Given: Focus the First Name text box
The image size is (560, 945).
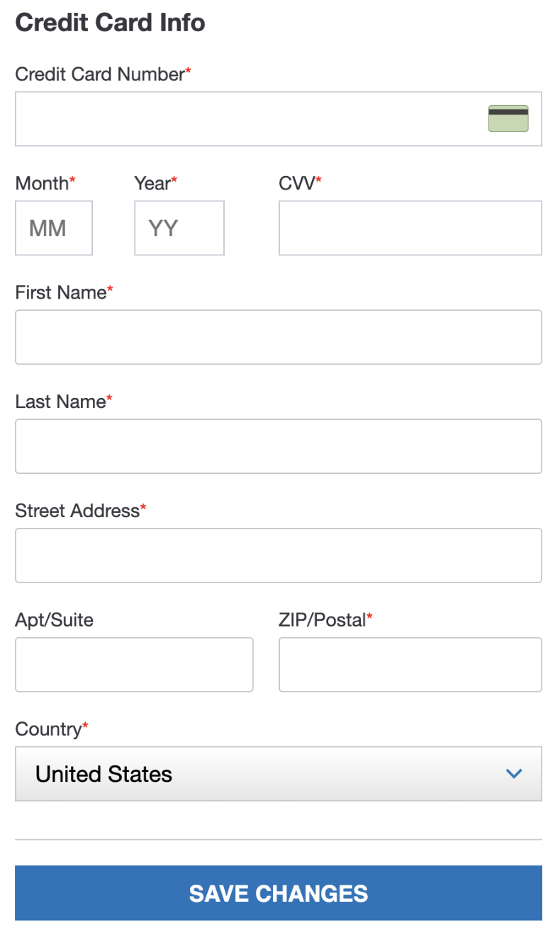Looking at the screenshot, I should (279, 337).
